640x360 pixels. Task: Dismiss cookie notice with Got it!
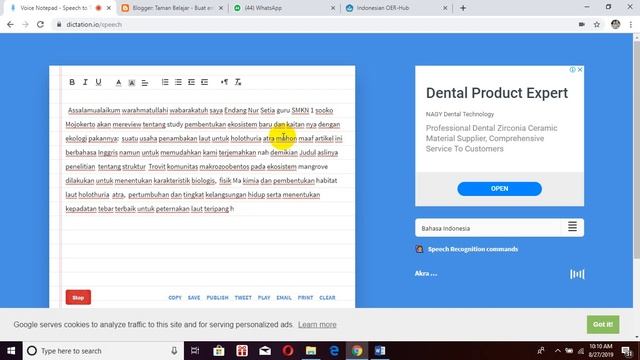coord(603,324)
